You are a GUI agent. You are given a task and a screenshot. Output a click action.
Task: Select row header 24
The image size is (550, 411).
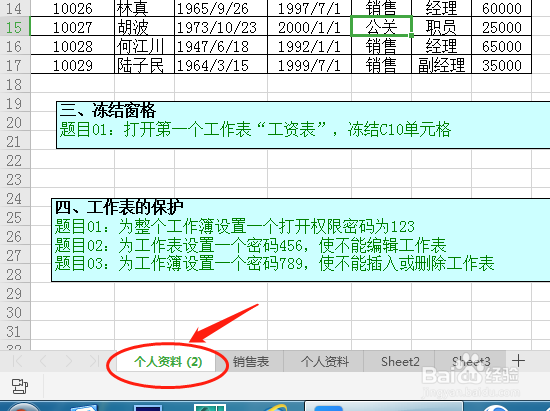tap(15, 198)
